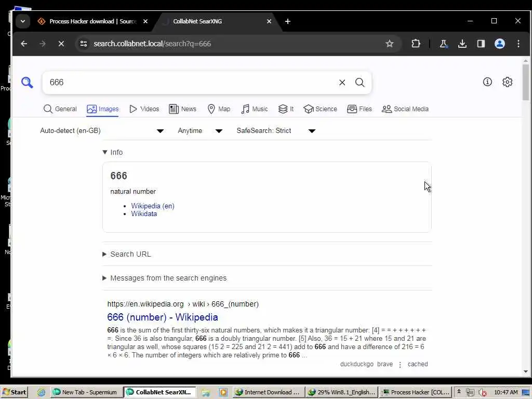
Task: Open the Windows Start menu
Action: coord(14,392)
